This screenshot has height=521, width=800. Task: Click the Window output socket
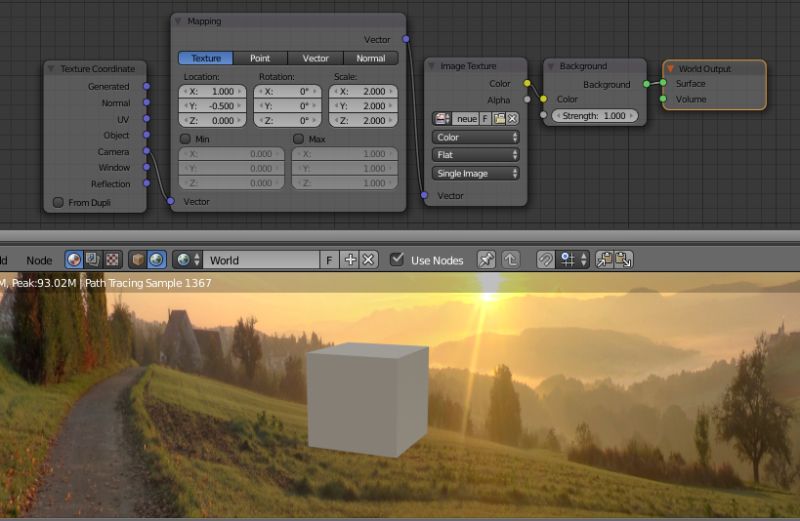[x=146, y=167]
